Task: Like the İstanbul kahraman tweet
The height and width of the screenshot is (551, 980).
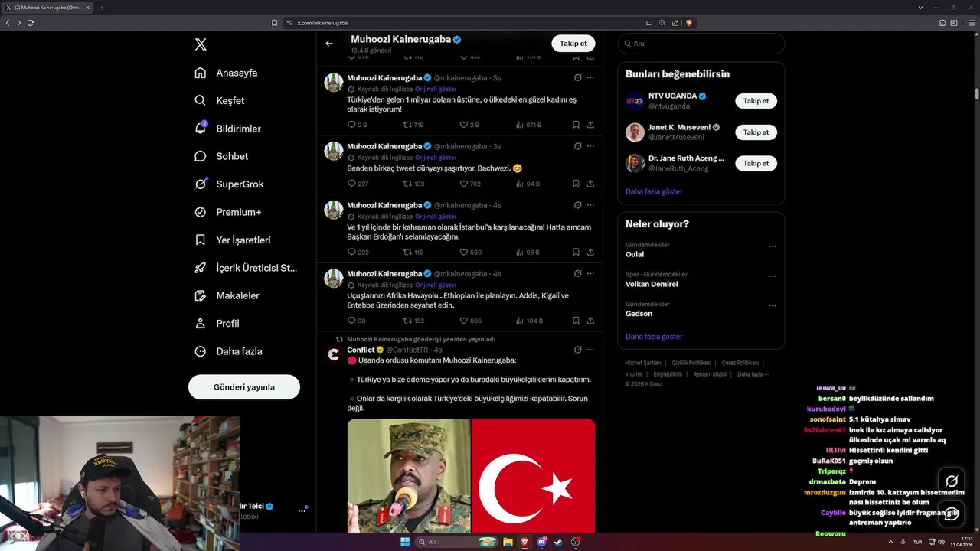Action: (x=470, y=253)
